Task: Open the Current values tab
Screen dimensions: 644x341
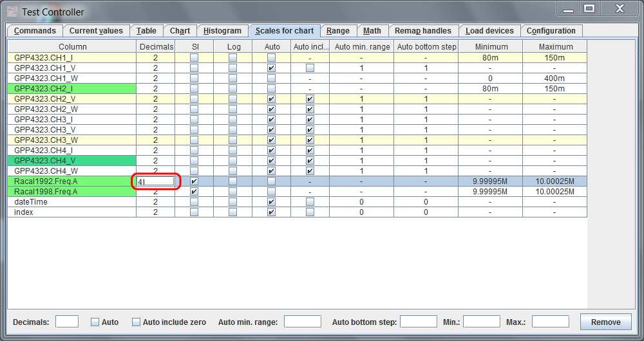Action: 96,31
